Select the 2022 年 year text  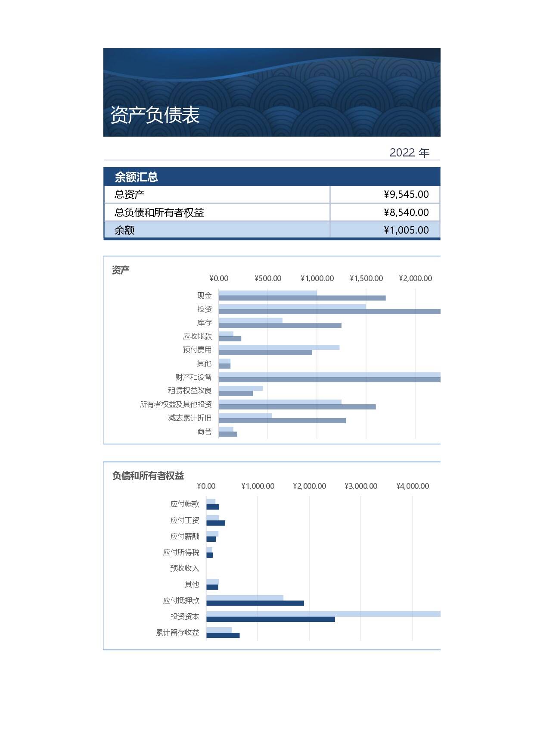click(x=409, y=153)
